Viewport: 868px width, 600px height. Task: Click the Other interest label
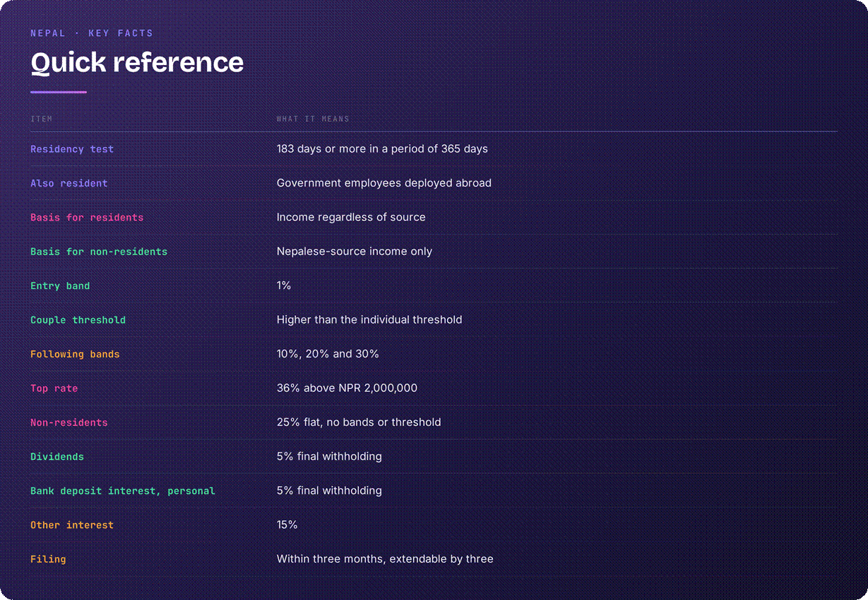coord(72,525)
